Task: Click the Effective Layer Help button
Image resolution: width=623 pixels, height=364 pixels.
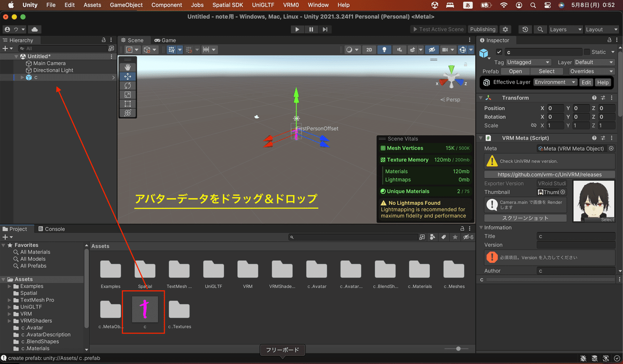Action: tap(602, 82)
